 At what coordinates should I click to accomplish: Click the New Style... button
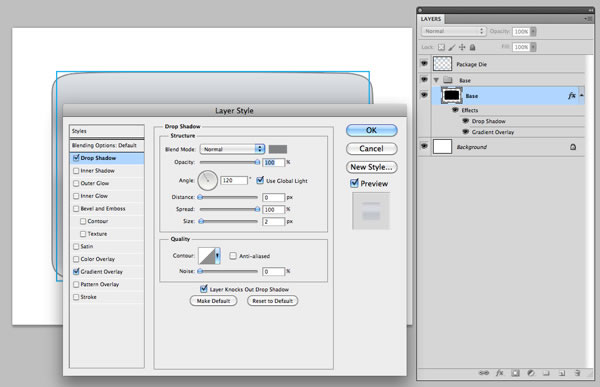(x=372, y=167)
